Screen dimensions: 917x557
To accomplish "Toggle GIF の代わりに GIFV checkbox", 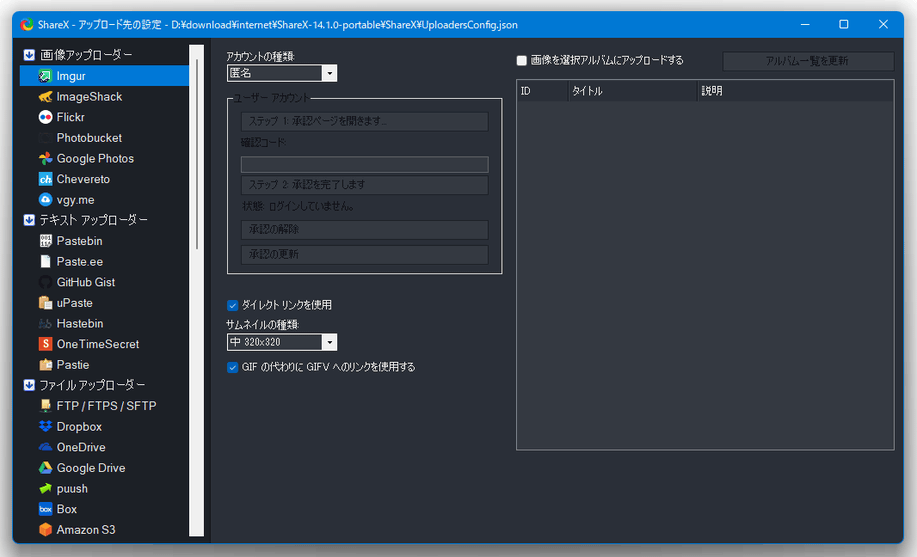I will pyautogui.click(x=232, y=367).
